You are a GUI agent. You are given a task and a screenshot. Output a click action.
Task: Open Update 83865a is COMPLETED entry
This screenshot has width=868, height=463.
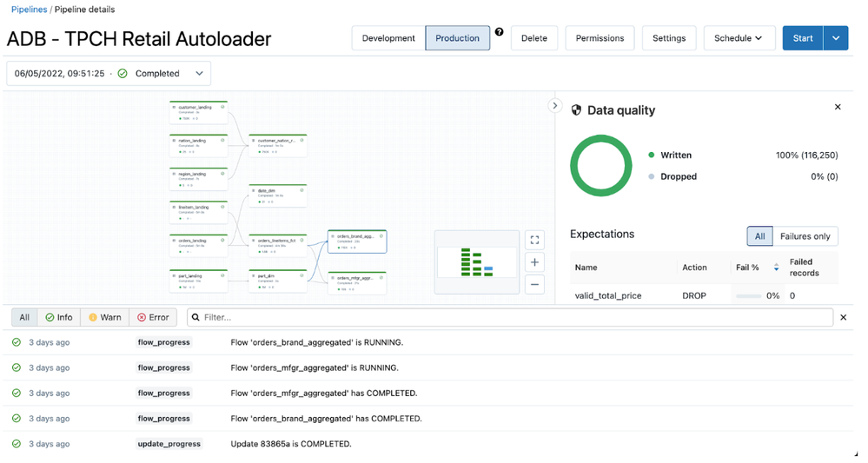click(x=427, y=444)
